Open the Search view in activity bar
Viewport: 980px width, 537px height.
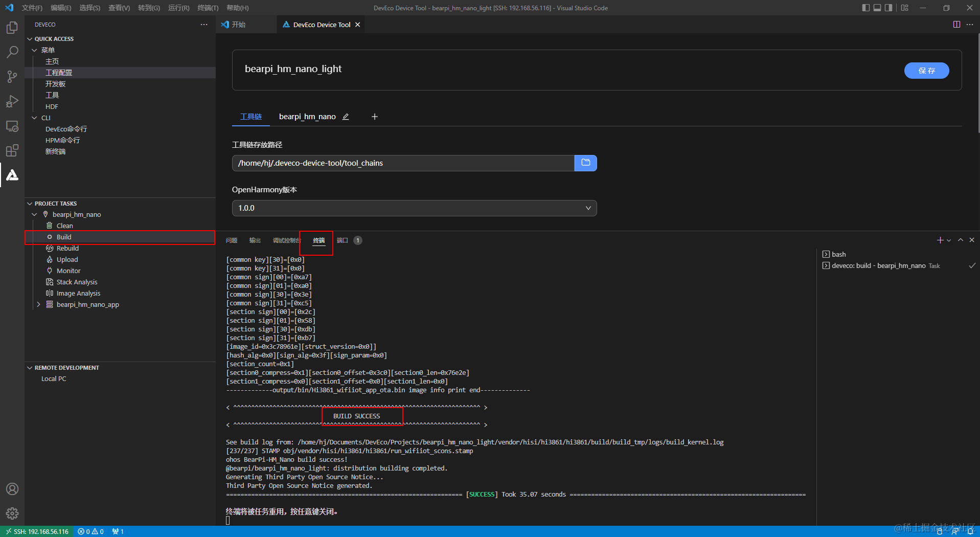click(x=12, y=52)
